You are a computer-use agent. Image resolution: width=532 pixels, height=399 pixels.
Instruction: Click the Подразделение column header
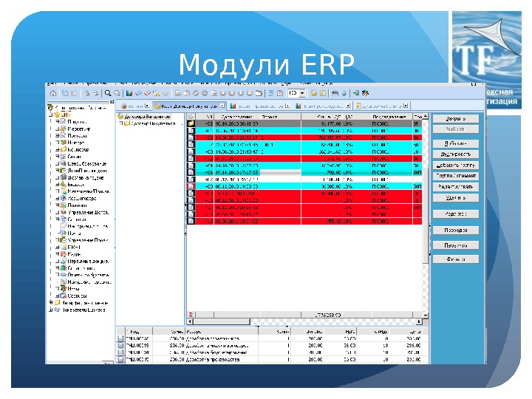(x=392, y=117)
